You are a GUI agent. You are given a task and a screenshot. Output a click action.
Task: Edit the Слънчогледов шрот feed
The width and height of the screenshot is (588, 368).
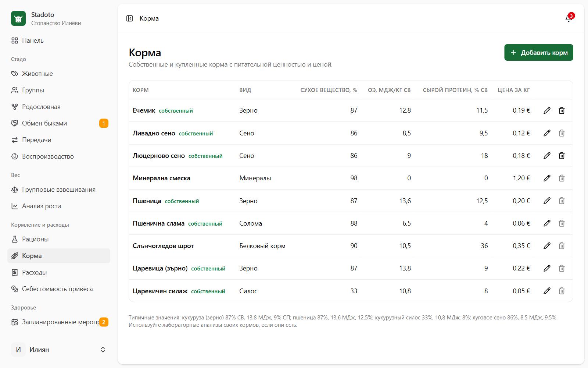point(547,246)
